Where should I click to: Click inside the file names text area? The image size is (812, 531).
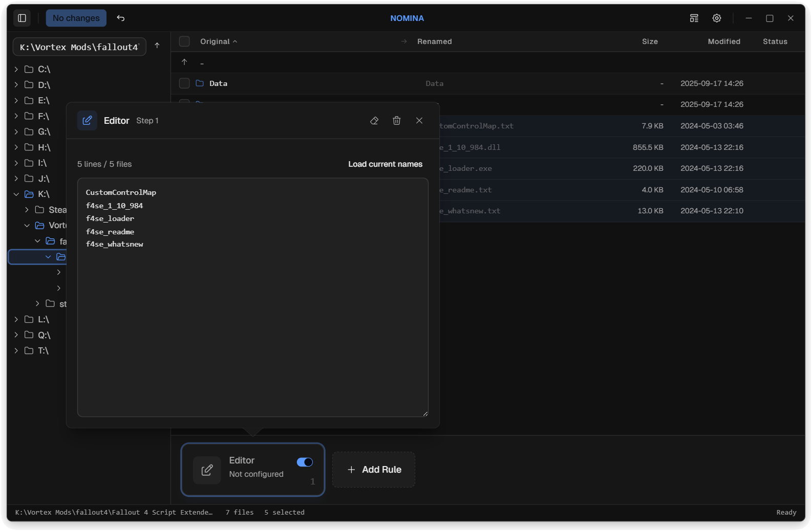[252, 317]
